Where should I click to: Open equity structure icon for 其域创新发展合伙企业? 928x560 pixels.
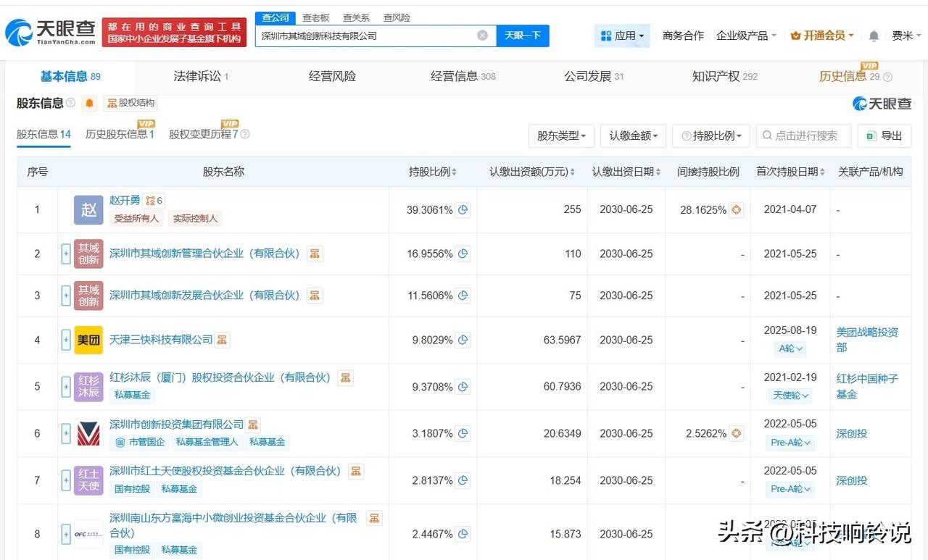click(x=315, y=295)
